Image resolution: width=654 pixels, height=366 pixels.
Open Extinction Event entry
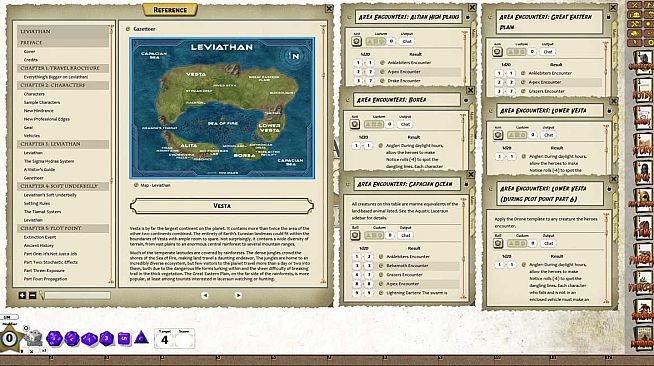(x=40, y=237)
